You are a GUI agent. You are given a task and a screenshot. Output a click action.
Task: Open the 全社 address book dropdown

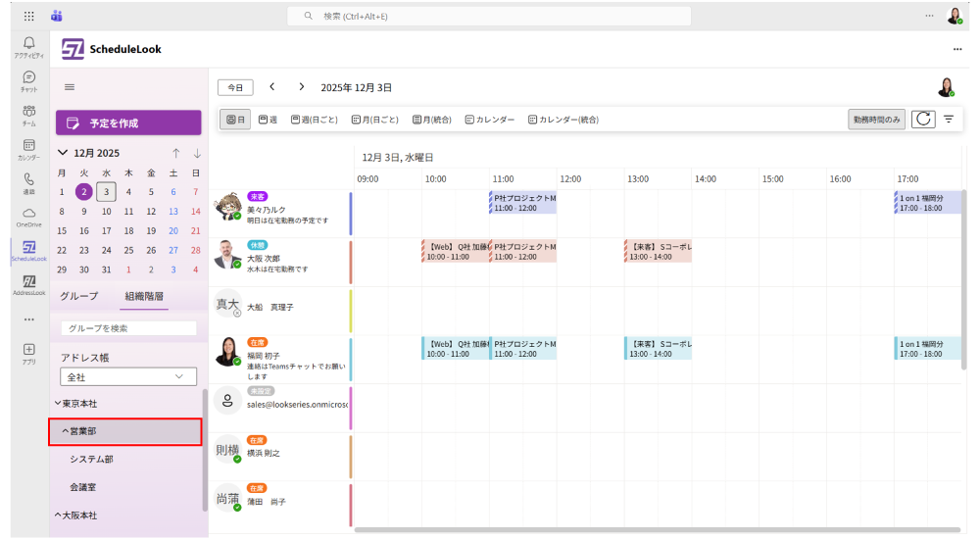click(128, 376)
